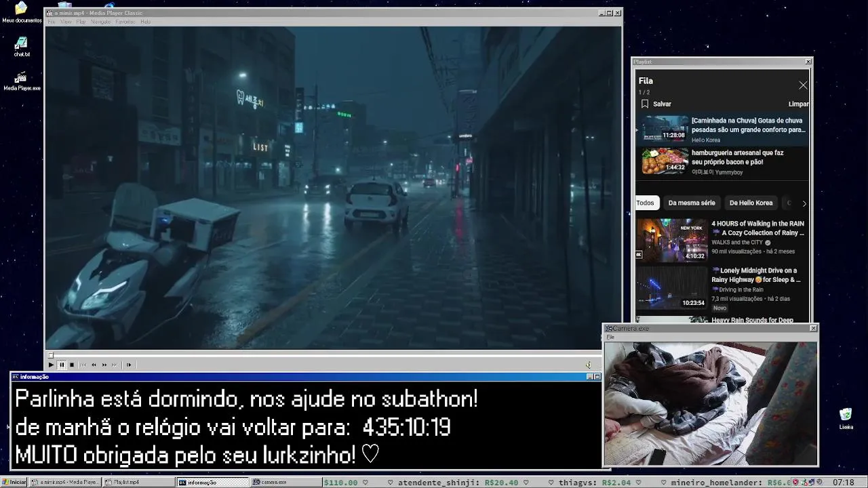Screen dimensions: 868x488
Task: Open hamburgueria artesanal video title
Action: [737, 157]
